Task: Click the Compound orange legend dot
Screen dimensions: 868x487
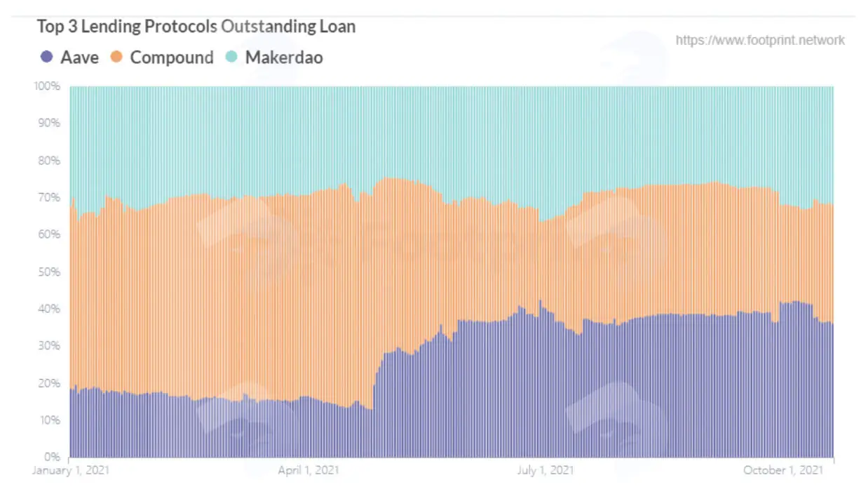Action: coord(116,58)
